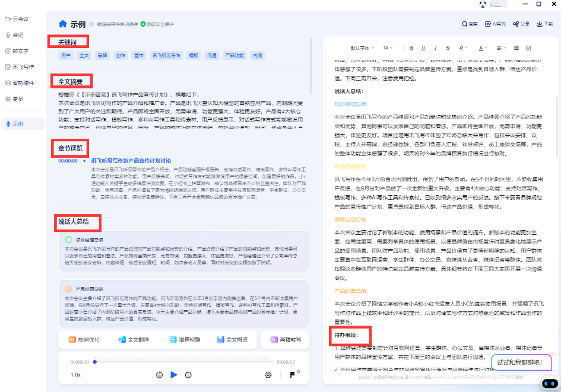Click the audio progress slider handle

[95, 362]
